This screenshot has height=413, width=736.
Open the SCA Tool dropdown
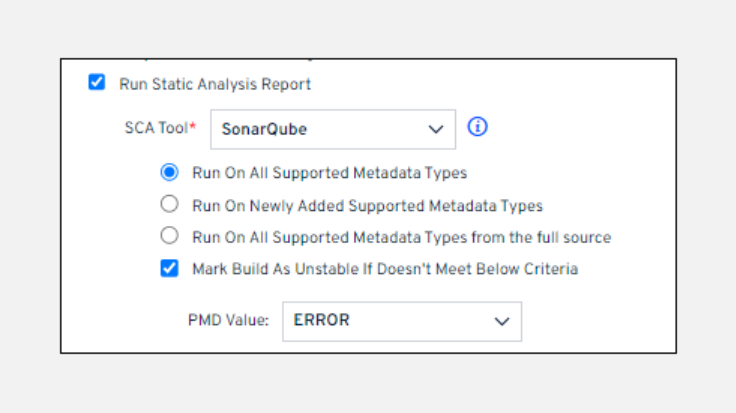332,129
